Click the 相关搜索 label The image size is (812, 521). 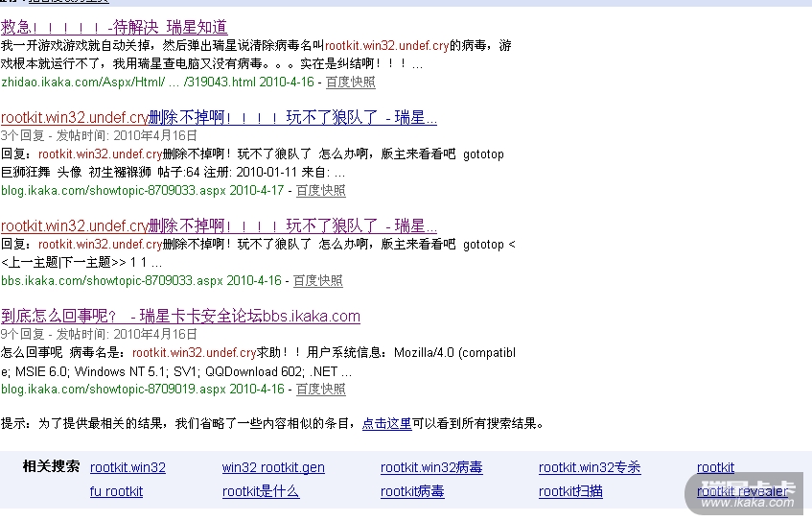[51, 466]
